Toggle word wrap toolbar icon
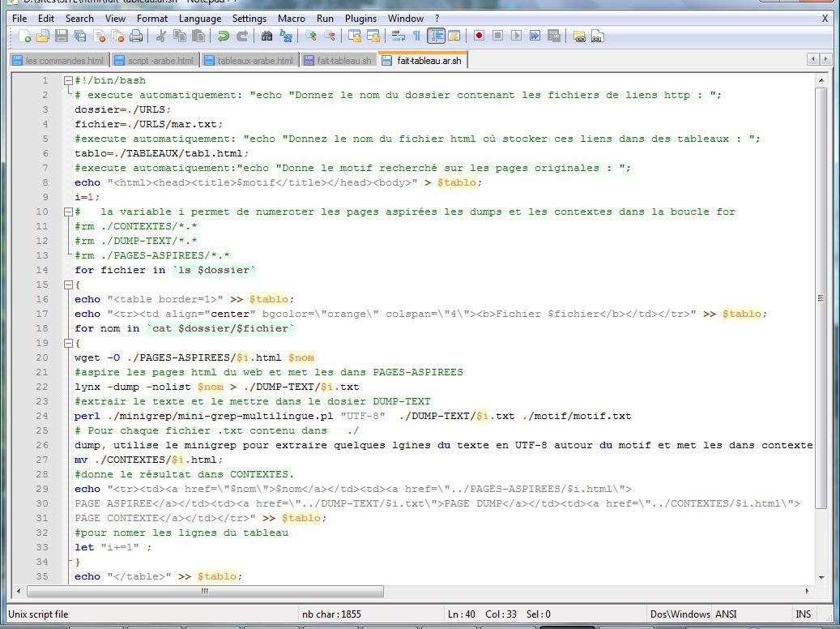The image size is (840, 629). tap(398, 36)
